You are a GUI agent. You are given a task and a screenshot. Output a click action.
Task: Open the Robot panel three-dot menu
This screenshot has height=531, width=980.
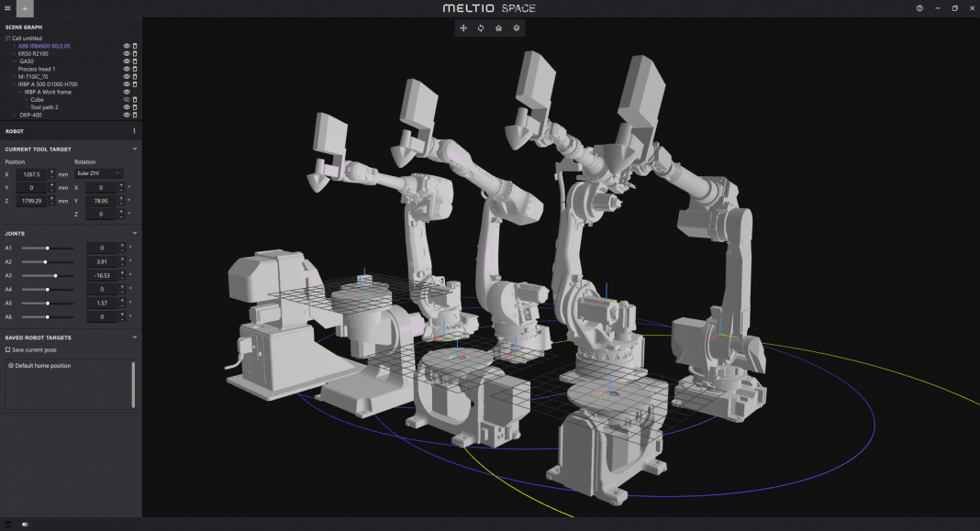(x=134, y=131)
